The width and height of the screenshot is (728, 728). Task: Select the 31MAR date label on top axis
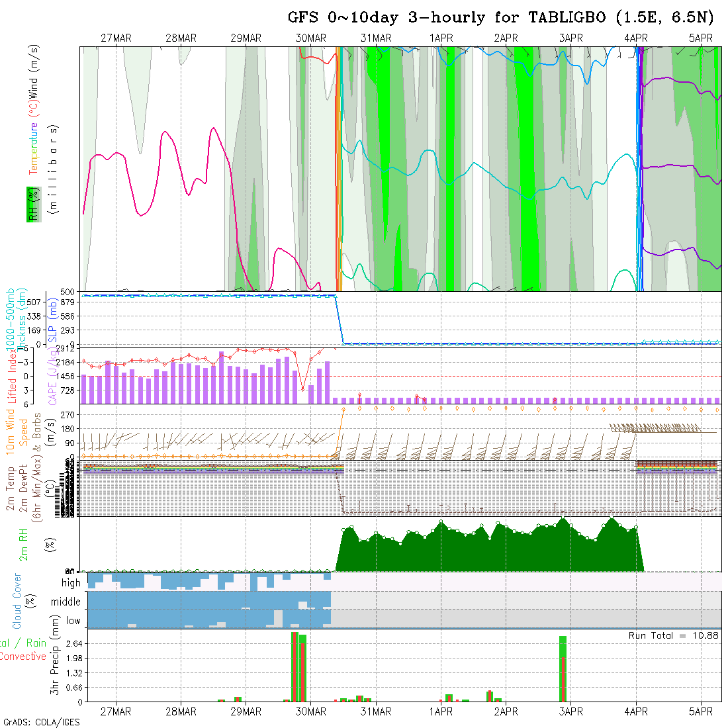376,38
